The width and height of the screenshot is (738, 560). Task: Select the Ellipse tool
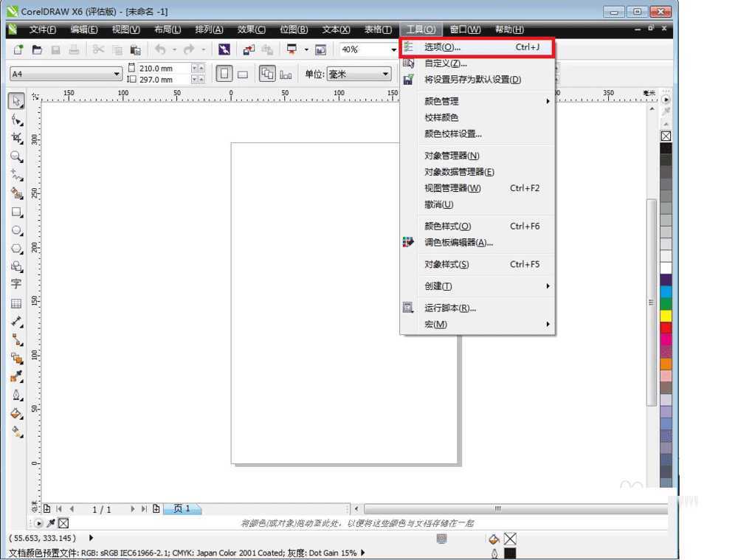coord(16,230)
